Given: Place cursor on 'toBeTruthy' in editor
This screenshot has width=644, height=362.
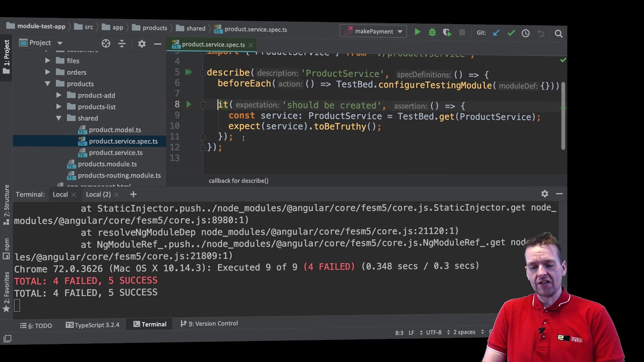Looking at the screenshot, I should click(340, 127).
